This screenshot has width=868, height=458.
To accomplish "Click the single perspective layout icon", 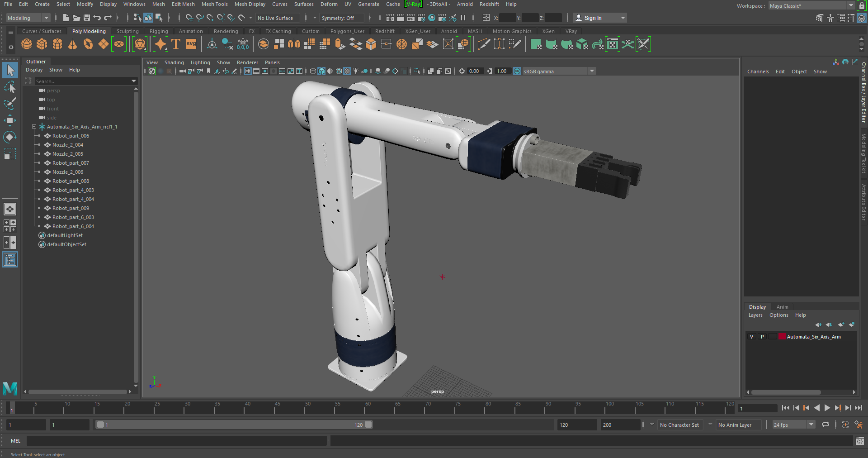I will coord(10,209).
